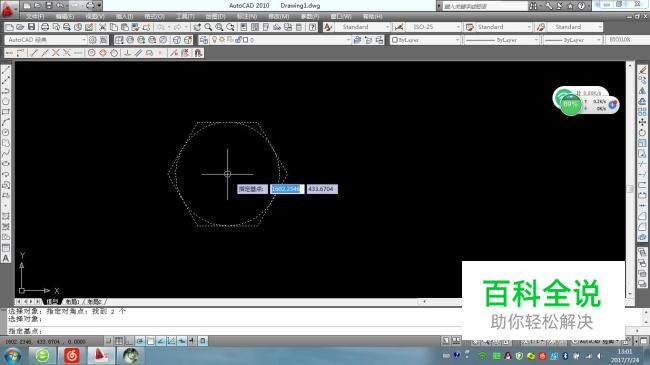650x365 pixels.
Task: Select the Line tool in Draw toolbar
Action: 6,71
